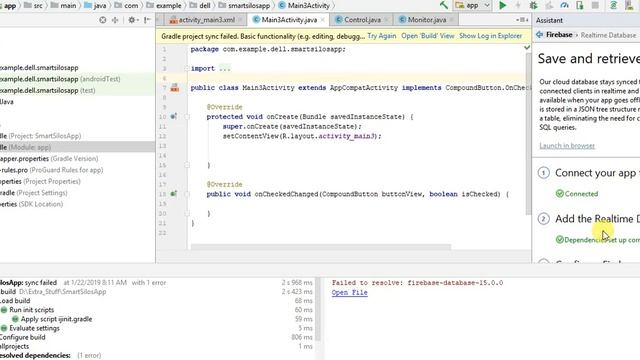Click the collapse all icon in project panel
The image size is (640, 360).
point(115,20)
